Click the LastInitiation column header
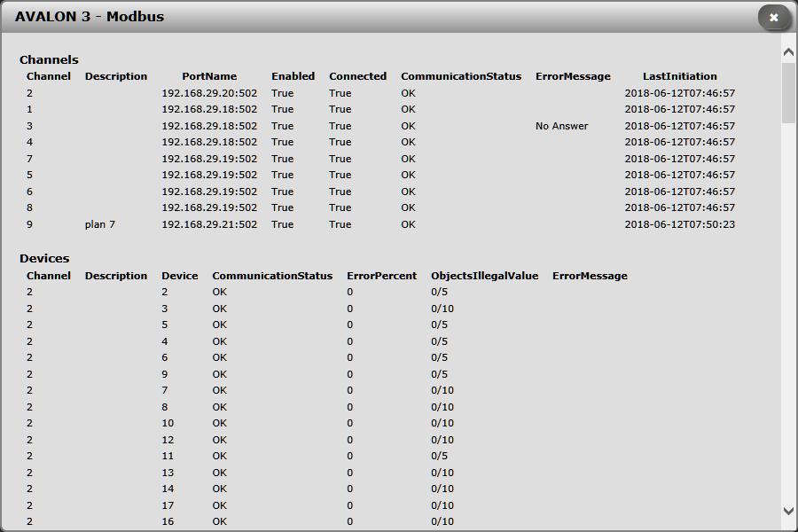The height and width of the screenshot is (532, 798). [679, 76]
